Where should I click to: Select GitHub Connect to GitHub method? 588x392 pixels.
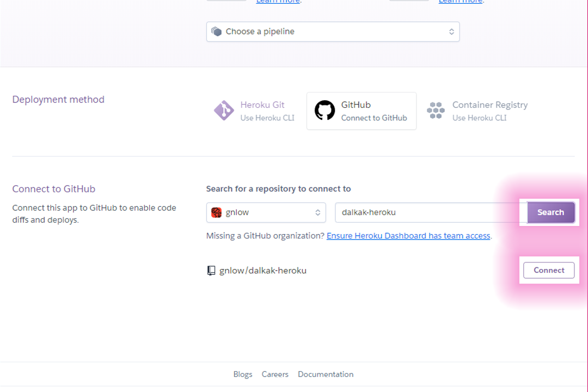point(362,111)
